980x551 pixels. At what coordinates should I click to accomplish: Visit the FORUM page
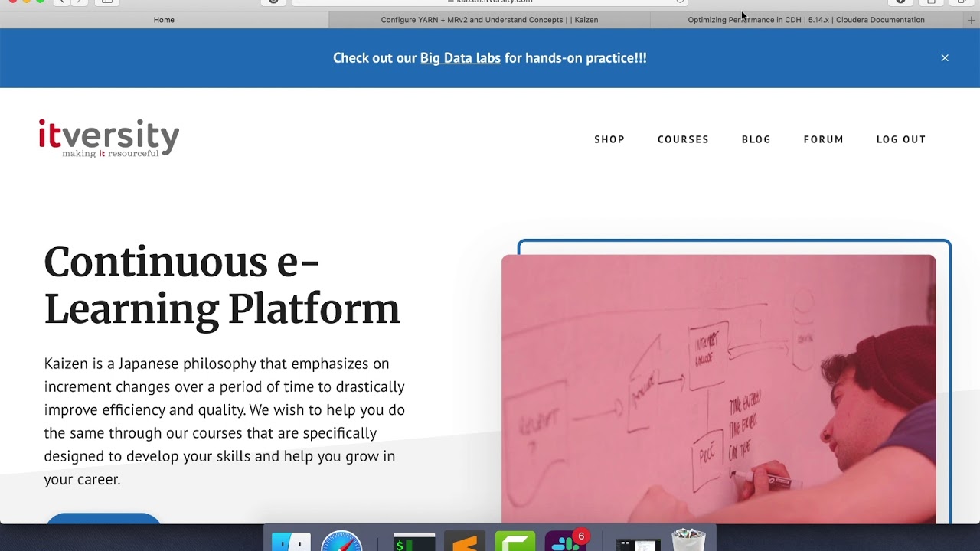coord(824,139)
